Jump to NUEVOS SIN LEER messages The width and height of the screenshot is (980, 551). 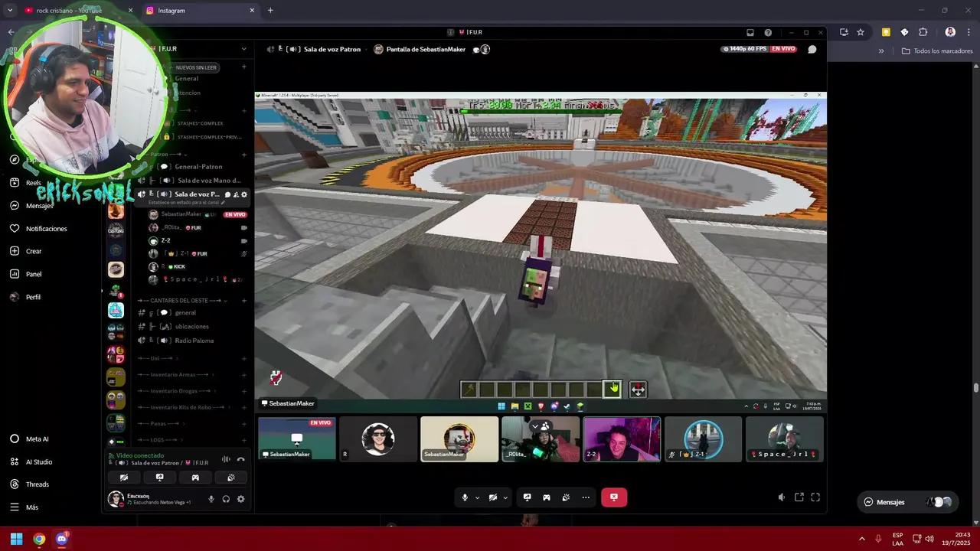(196, 67)
